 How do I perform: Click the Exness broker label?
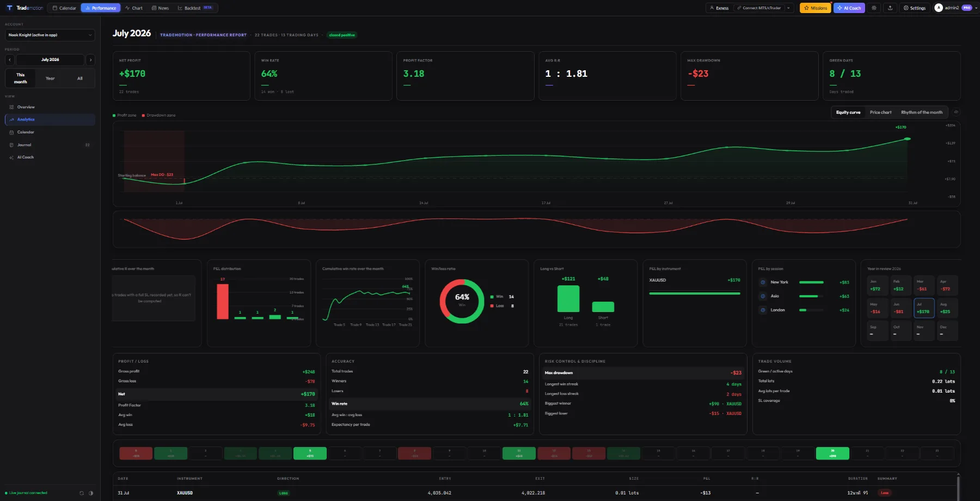pos(719,8)
